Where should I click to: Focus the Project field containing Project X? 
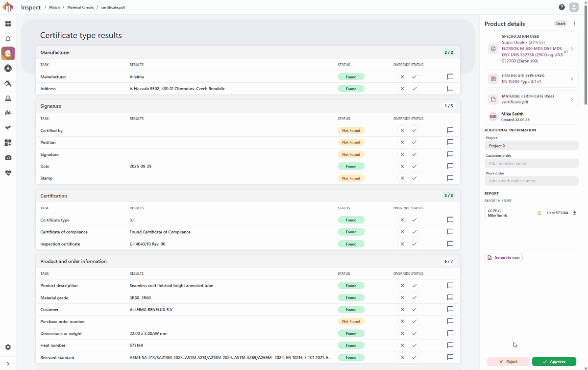click(x=532, y=146)
